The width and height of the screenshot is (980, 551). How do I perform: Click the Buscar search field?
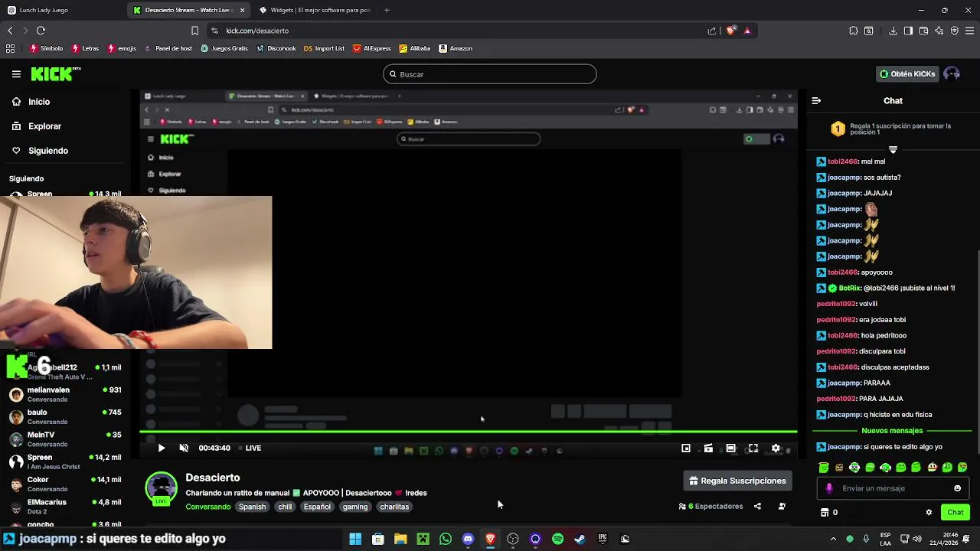point(490,74)
